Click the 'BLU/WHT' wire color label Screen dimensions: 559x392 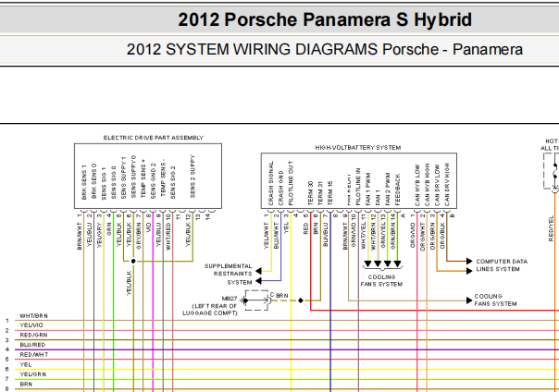276,236
